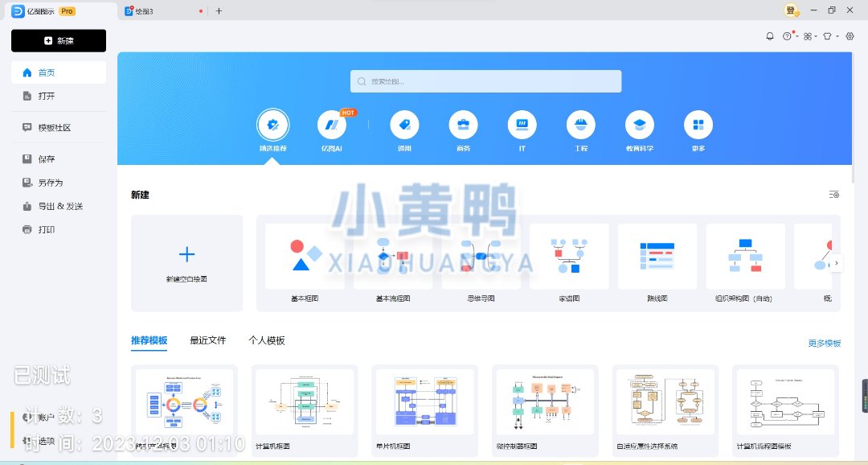Click the 通用 general category icon
Viewport: 868px width, 465px height.
click(x=404, y=126)
